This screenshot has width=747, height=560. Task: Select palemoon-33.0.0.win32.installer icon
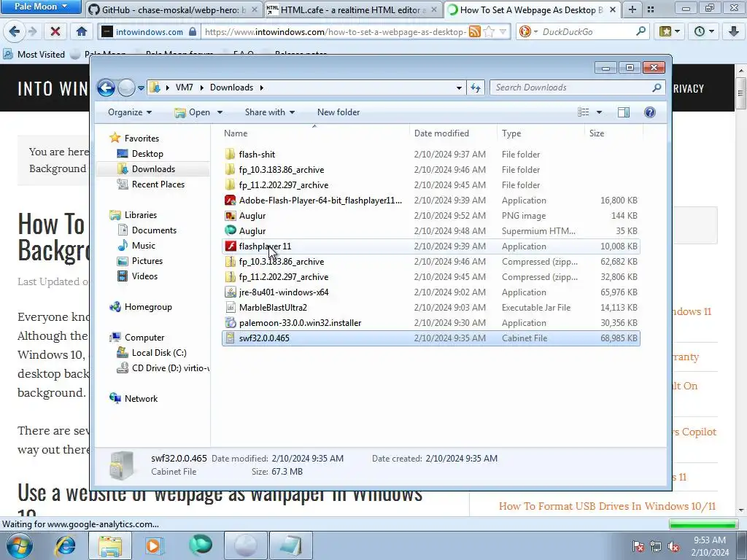click(x=231, y=323)
